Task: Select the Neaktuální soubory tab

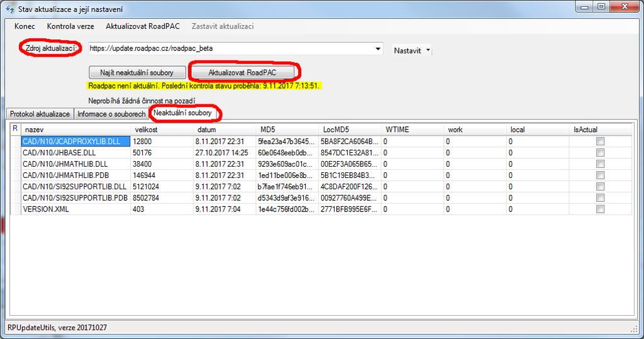Action: pos(183,113)
